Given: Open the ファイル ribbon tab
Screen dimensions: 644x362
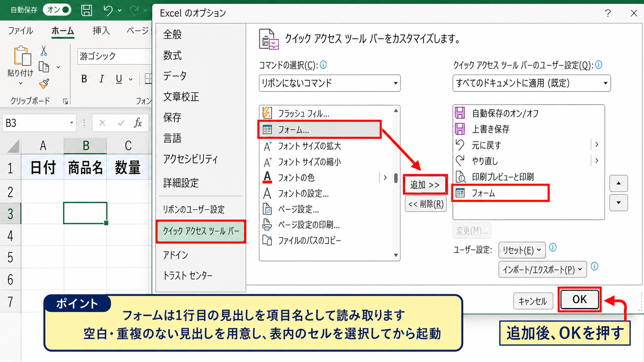Looking at the screenshot, I should [20, 31].
